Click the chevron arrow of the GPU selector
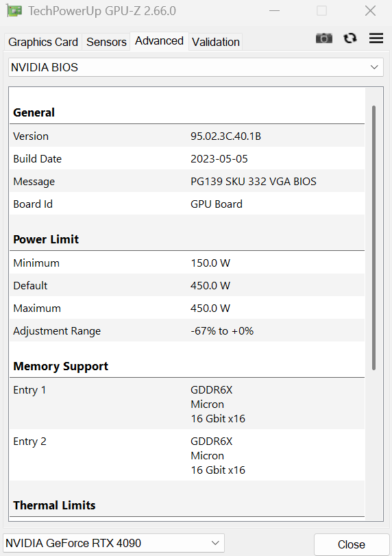The image size is (392, 556). click(215, 543)
